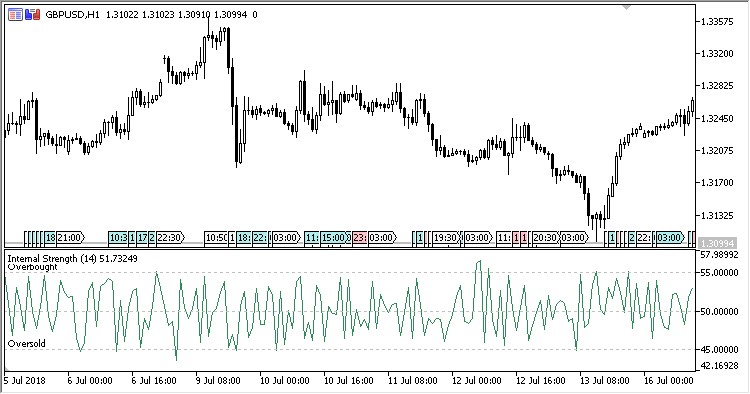Click the 5 Jul 2018 date label
The image size is (750, 394).
click(25, 381)
